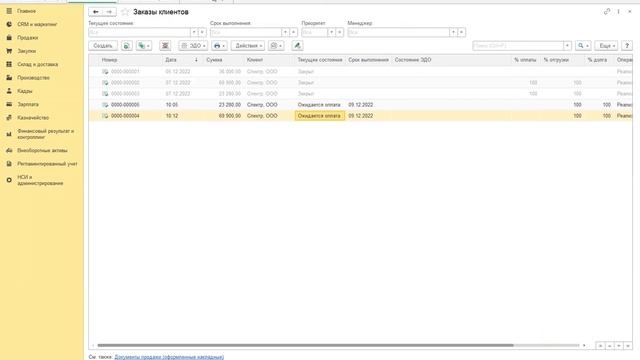The image size is (640, 360).
Task: Clear the Текущее состояние filter
Action: [202, 32]
